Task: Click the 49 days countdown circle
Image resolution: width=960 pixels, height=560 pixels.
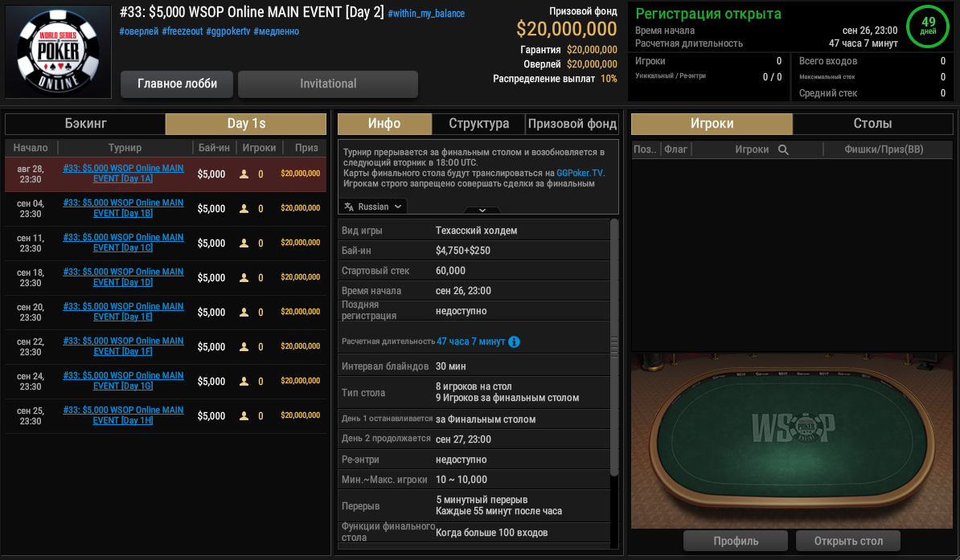Action: [x=928, y=26]
